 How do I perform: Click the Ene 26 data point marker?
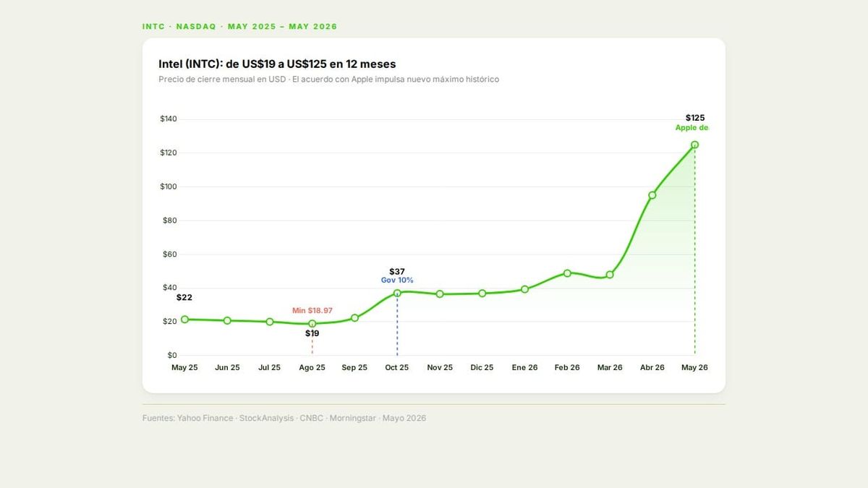(524, 289)
